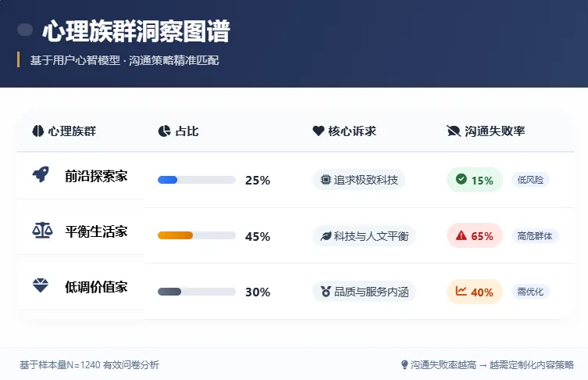588x380 pixels.
Task: Click the heart icon beside 核心诉求
Action: coord(318,131)
